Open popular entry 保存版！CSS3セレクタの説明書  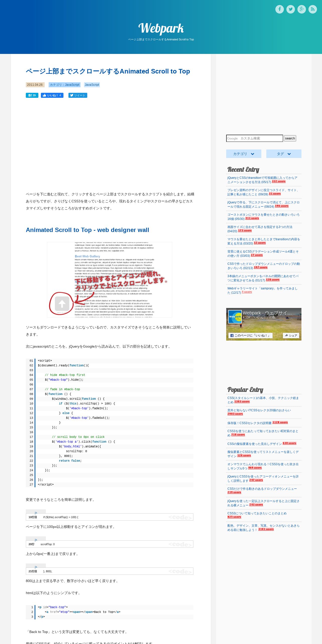tap(249, 423)
